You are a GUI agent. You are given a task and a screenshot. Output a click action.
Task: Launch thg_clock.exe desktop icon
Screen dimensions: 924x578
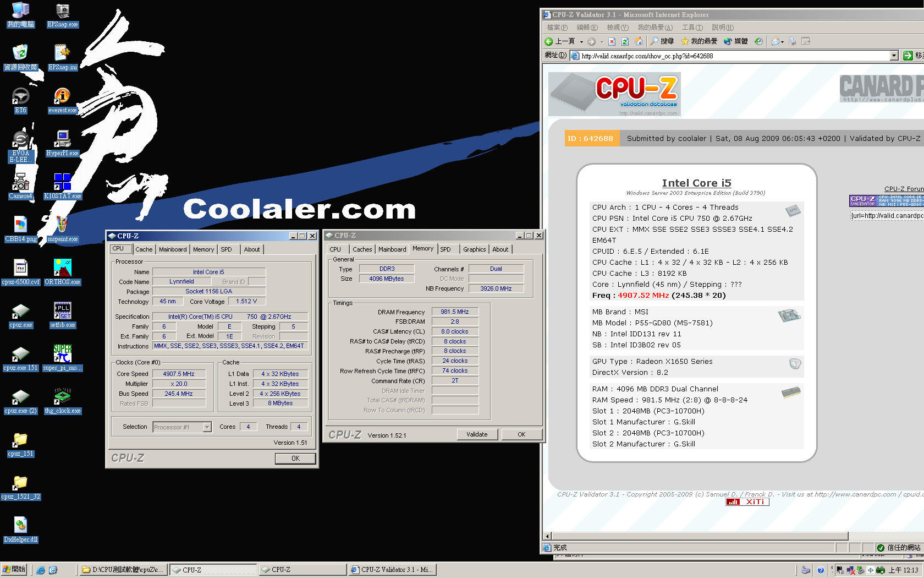pos(63,402)
